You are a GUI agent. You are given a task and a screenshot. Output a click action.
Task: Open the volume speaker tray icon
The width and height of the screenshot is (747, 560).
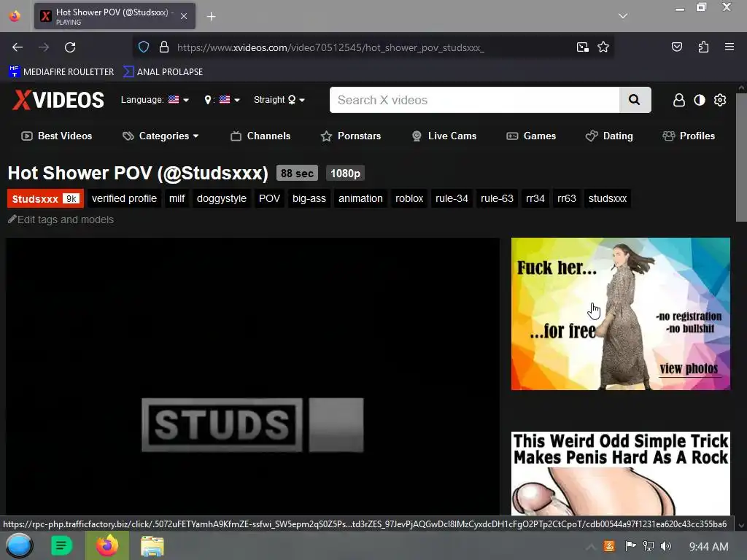666,546
